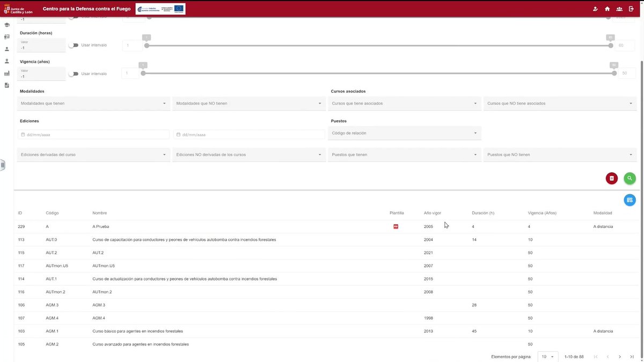Select the 'AUTmon.U5' code cell
This screenshot has height=362, width=644.
point(57,266)
